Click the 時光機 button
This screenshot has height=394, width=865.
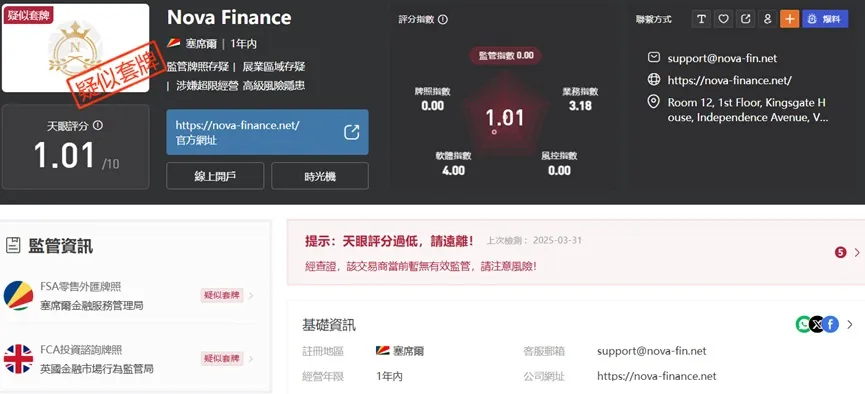(320, 177)
